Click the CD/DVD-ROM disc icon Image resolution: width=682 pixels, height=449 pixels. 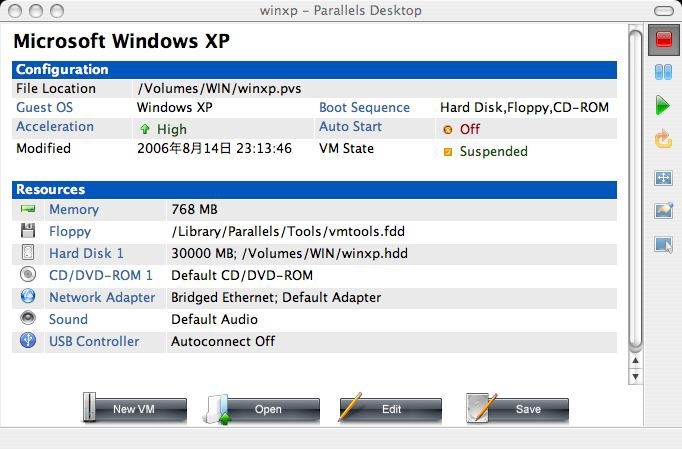tap(28, 275)
